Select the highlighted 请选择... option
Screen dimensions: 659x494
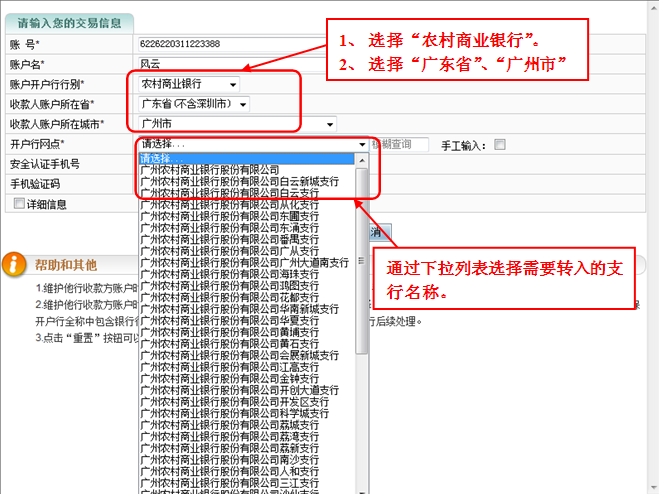[247, 159]
